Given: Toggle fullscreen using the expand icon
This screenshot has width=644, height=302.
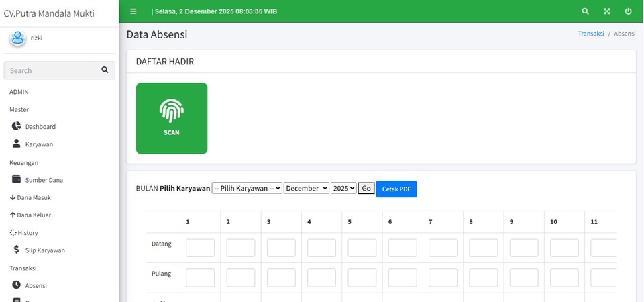Looking at the screenshot, I should 606,11.
